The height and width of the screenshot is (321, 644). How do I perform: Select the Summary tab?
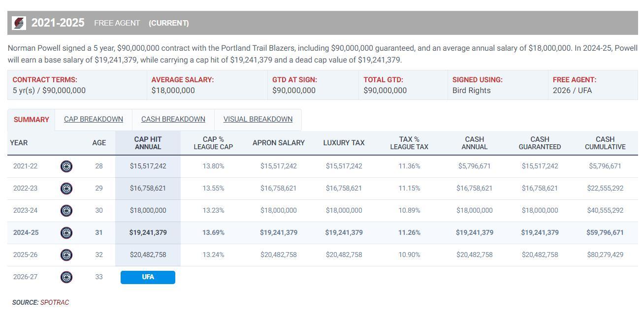click(x=32, y=120)
